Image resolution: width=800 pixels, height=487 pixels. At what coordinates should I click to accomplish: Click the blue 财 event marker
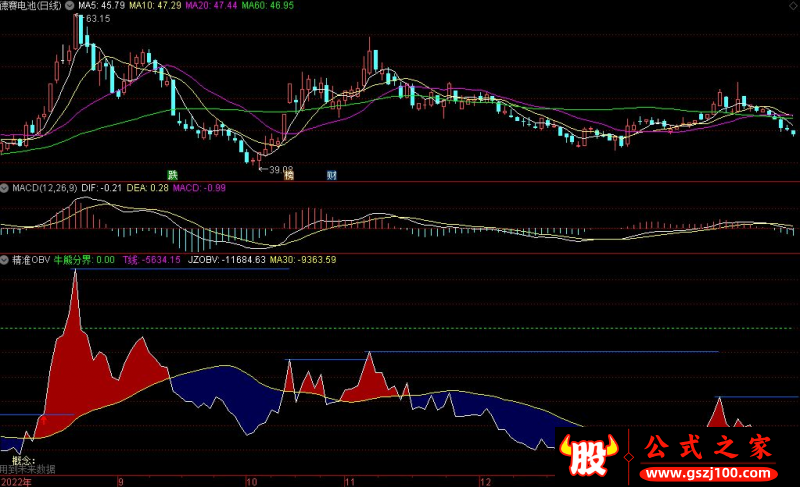tap(331, 175)
